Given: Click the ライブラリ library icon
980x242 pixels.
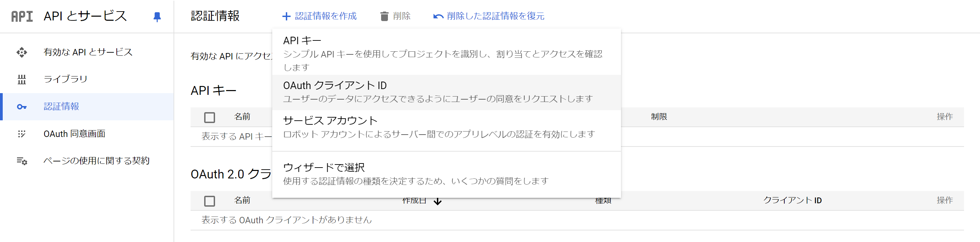Looking at the screenshot, I should coord(22,80).
